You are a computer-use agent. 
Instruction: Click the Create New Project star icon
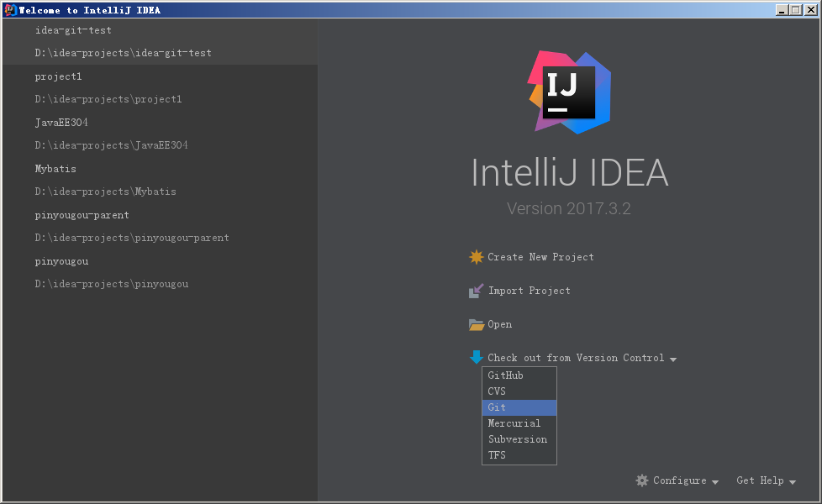(x=477, y=257)
